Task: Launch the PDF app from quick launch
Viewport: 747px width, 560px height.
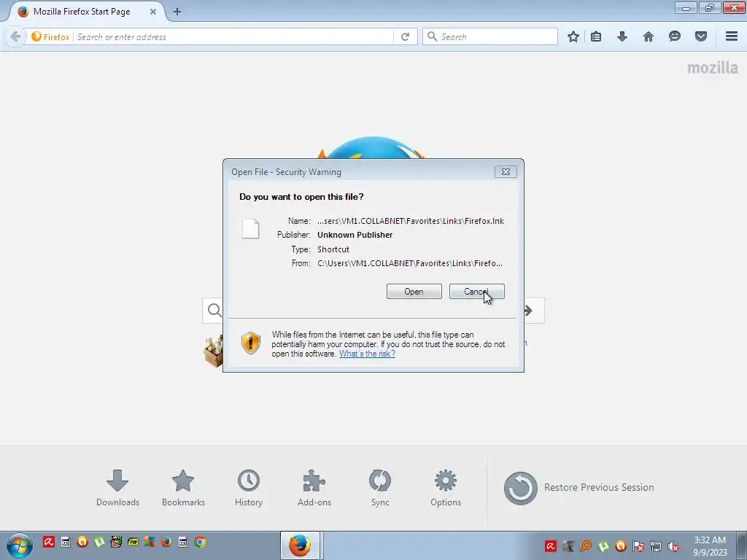Action: pos(133,542)
